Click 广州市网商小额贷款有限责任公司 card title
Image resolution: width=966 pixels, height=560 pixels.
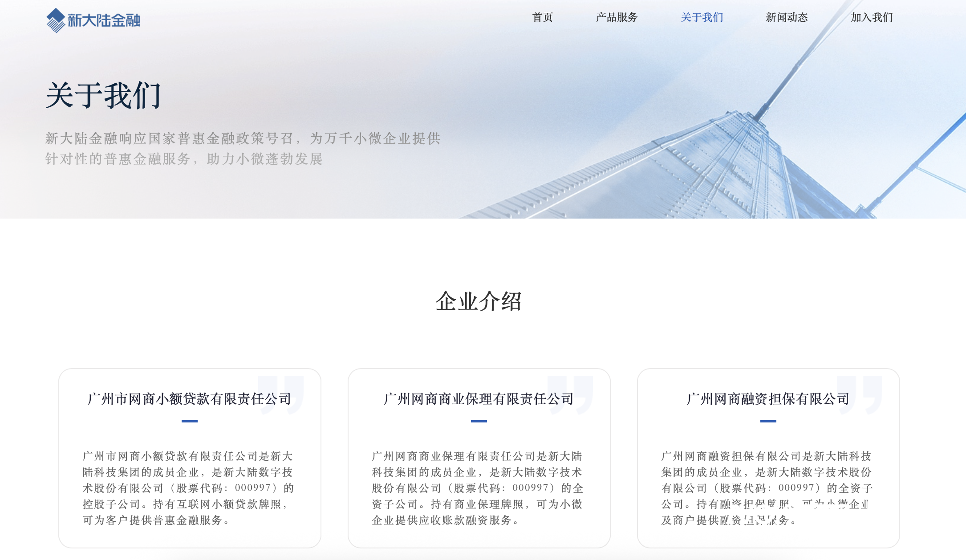point(189,398)
